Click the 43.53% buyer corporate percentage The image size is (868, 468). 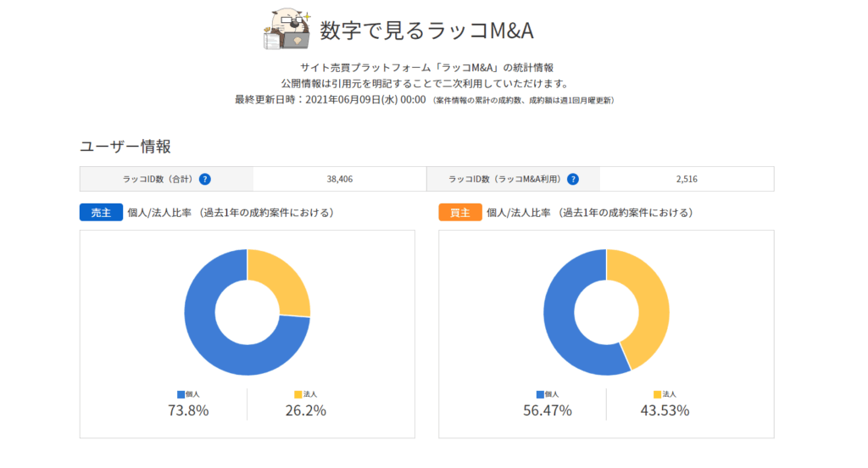(665, 411)
